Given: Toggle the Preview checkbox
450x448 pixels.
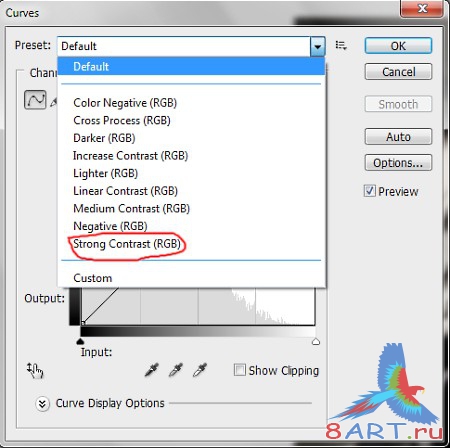Looking at the screenshot, I should point(370,191).
